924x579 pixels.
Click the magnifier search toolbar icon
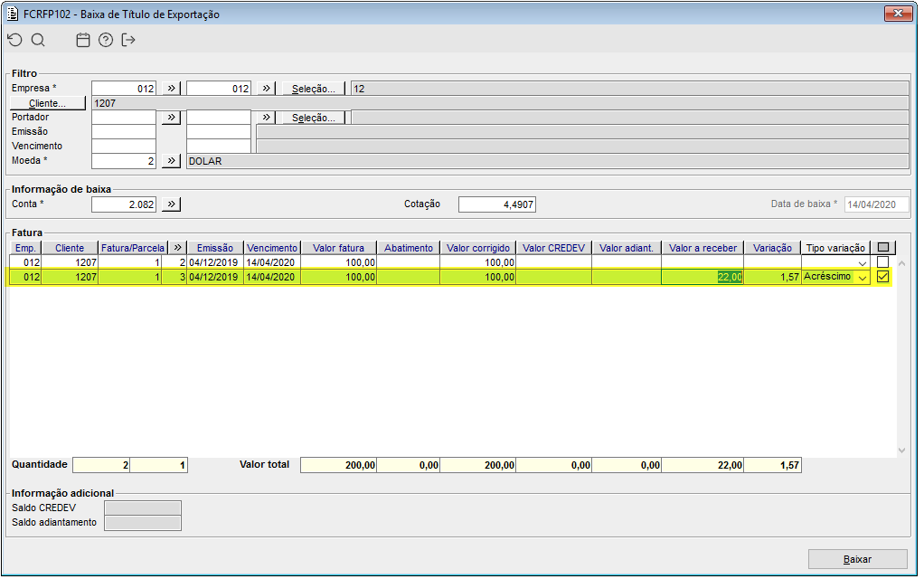[38, 40]
